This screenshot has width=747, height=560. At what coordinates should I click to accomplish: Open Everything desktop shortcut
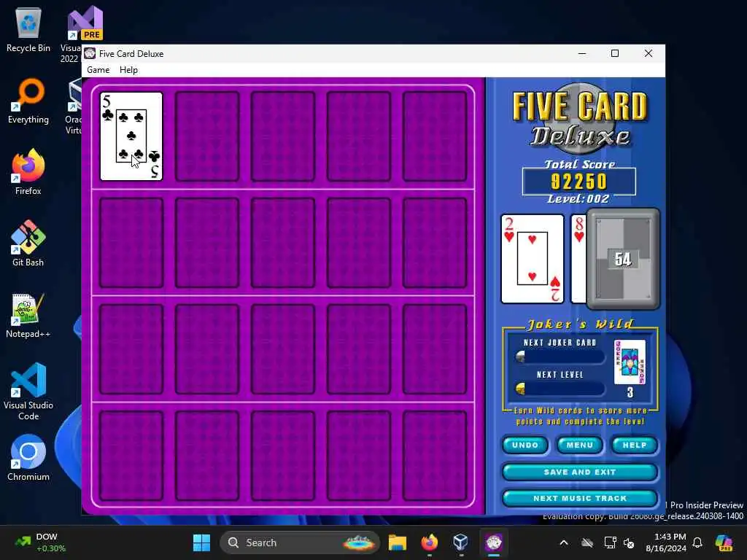(x=28, y=101)
